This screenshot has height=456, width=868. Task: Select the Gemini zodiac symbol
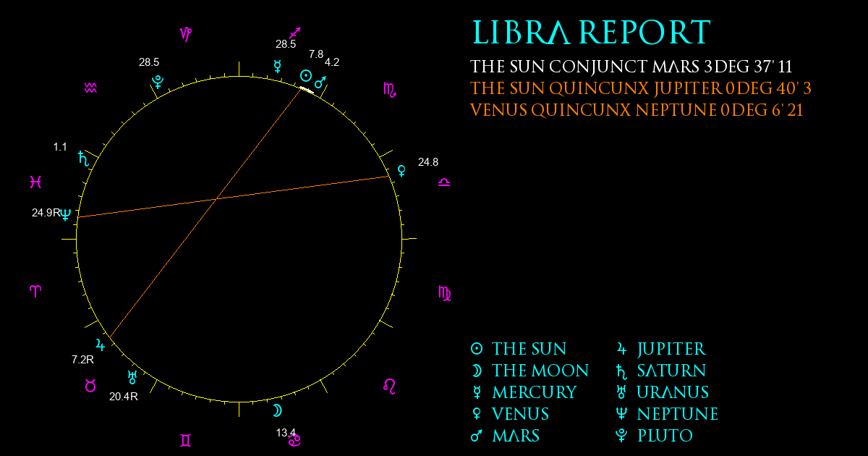(186, 440)
